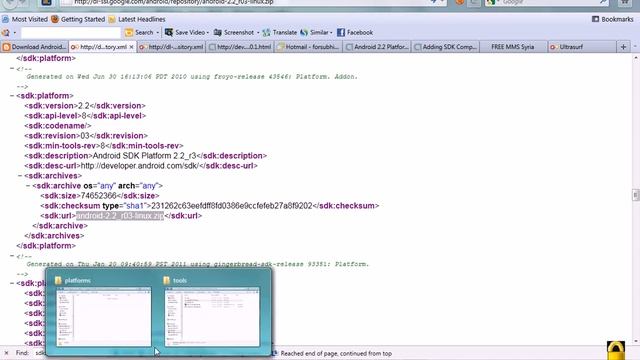Click the Android SDK Platform 2.2_r3 description

click(145, 156)
